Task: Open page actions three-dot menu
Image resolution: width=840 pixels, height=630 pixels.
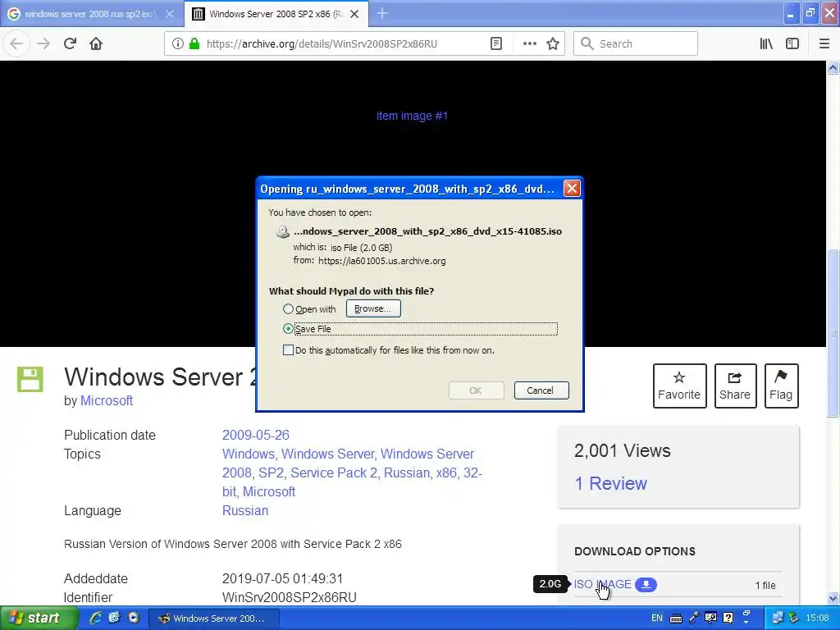Action: 529,43
